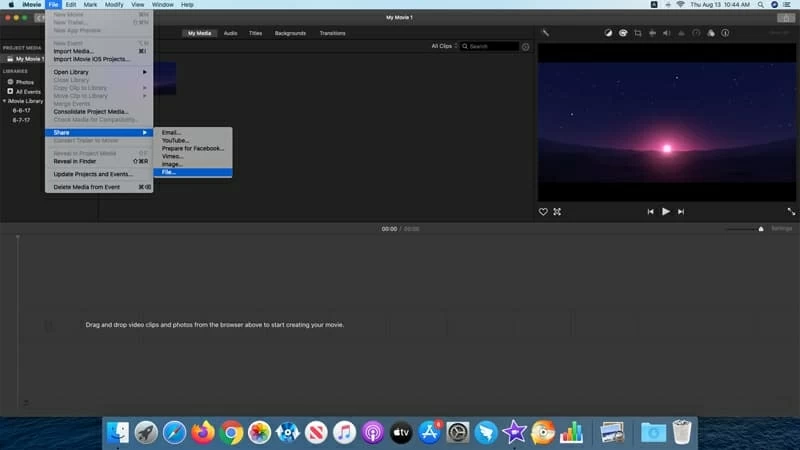Viewport: 800px width, 450px height.
Task: Open the color balance tool
Action: pos(608,33)
